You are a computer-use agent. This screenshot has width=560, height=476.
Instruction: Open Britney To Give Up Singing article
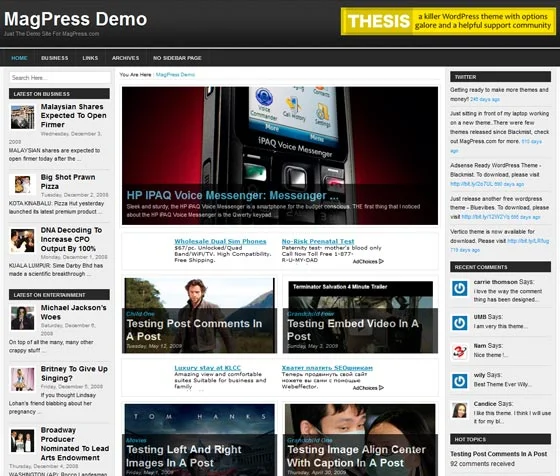[x=74, y=374]
